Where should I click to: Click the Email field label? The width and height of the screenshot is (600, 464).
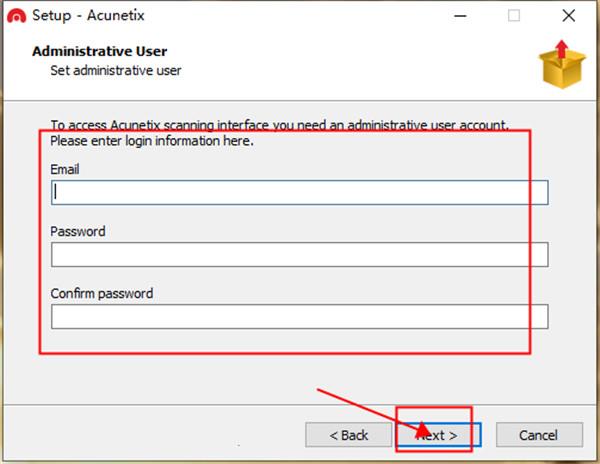point(65,169)
